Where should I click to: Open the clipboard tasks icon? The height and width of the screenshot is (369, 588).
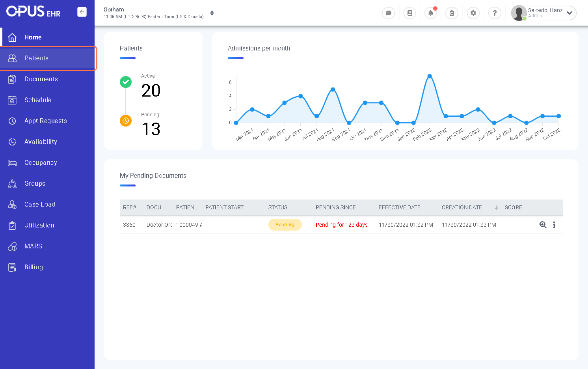point(452,13)
